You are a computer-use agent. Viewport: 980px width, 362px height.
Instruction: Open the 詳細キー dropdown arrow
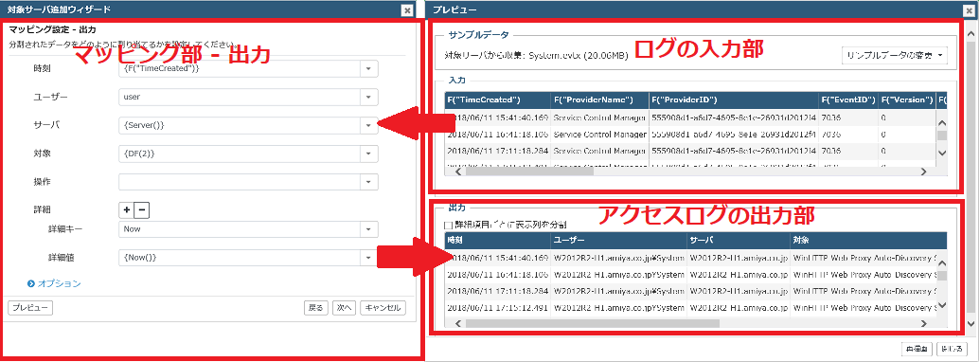368,228
